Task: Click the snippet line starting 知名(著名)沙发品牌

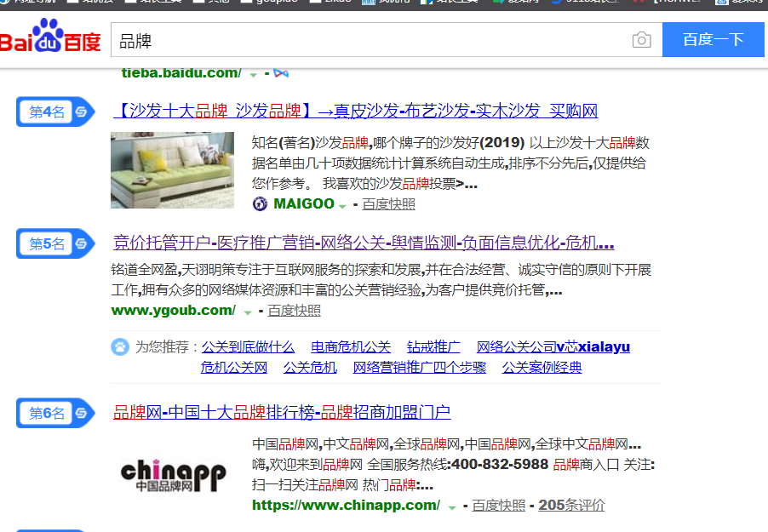Action: pyautogui.click(x=450, y=142)
